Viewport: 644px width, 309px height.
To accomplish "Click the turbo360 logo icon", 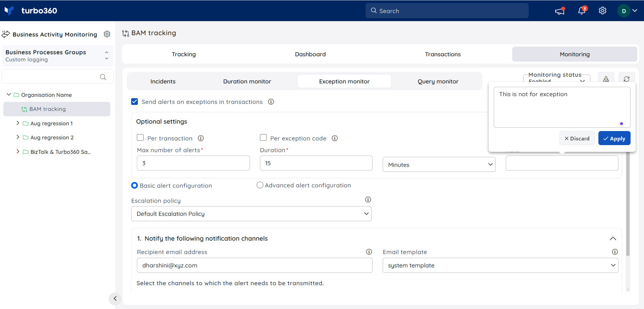I will tap(9, 10).
